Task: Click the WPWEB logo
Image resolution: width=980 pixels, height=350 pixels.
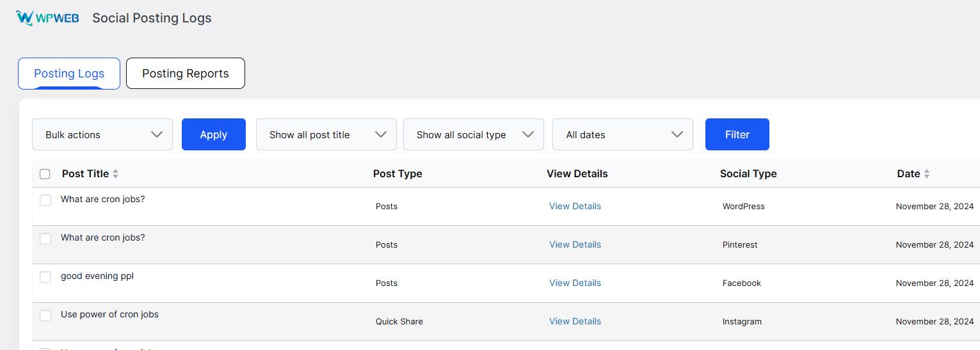Action: tap(47, 18)
